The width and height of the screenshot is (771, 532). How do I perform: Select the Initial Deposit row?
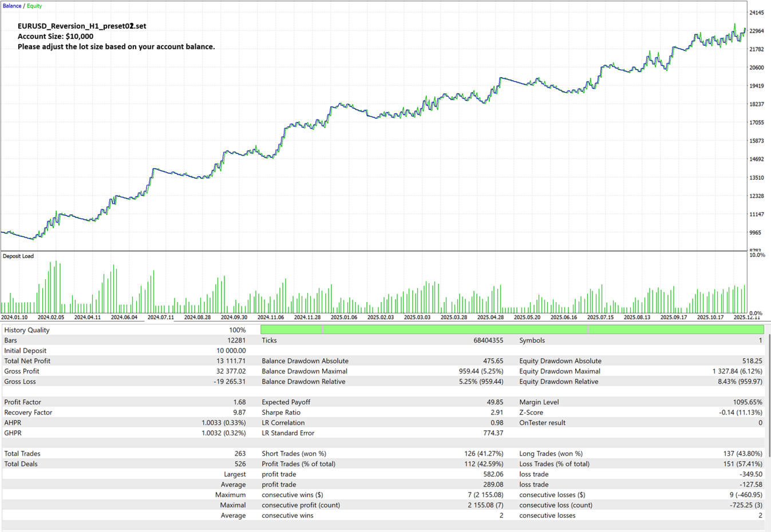(x=24, y=350)
